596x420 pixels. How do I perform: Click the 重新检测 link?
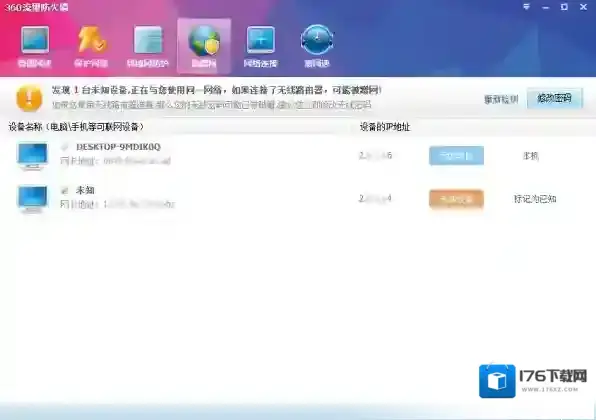pos(501,100)
